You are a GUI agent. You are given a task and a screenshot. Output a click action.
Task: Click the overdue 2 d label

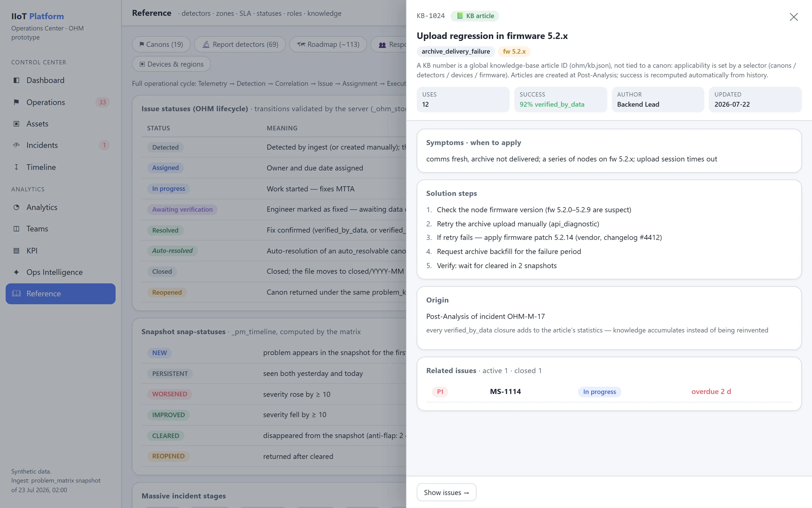tap(711, 391)
